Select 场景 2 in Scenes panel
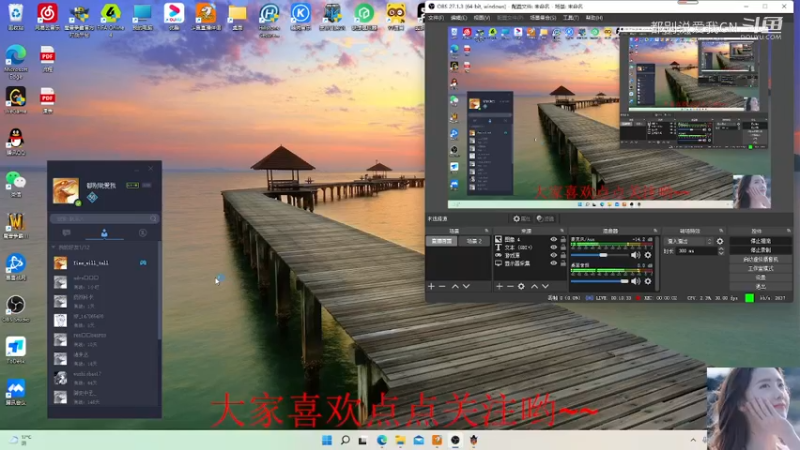 (x=474, y=241)
